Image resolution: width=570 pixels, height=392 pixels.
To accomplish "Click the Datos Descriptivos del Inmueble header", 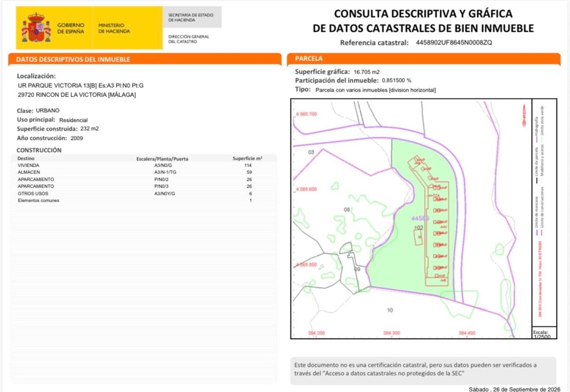I will 145,59.
